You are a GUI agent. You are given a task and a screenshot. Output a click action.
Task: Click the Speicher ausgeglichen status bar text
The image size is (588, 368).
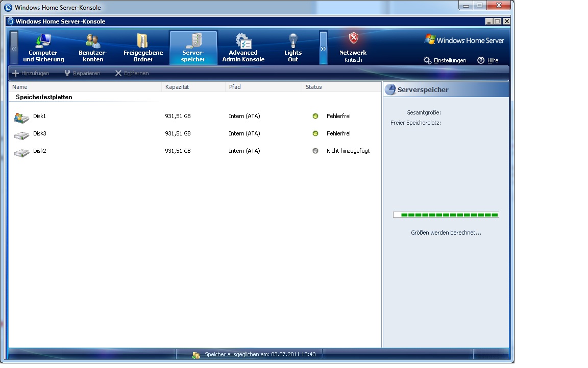pos(260,354)
